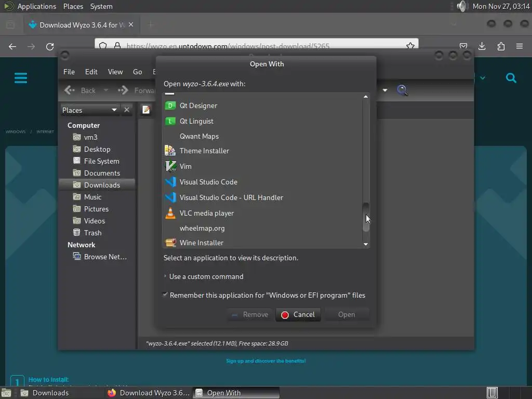Select Qt Designer application icon
532x399 pixels.
tap(170, 105)
